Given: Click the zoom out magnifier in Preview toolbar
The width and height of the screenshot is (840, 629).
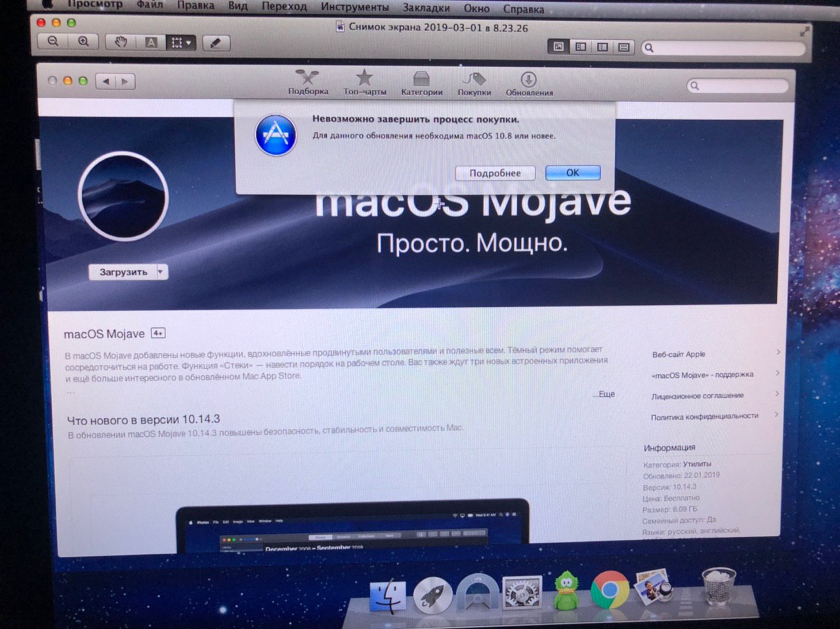Looking at the screenshot, I should click(x=52, y=41).
